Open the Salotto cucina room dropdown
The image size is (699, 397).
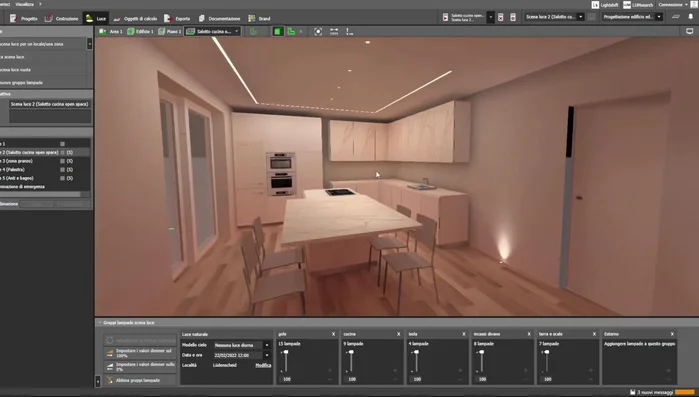click(x=213, y=32)
